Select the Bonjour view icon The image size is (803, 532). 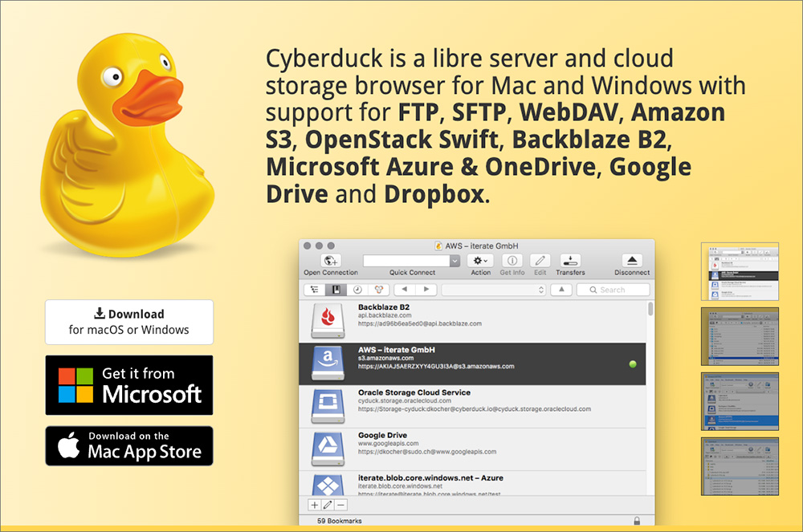tap(378, 289)
